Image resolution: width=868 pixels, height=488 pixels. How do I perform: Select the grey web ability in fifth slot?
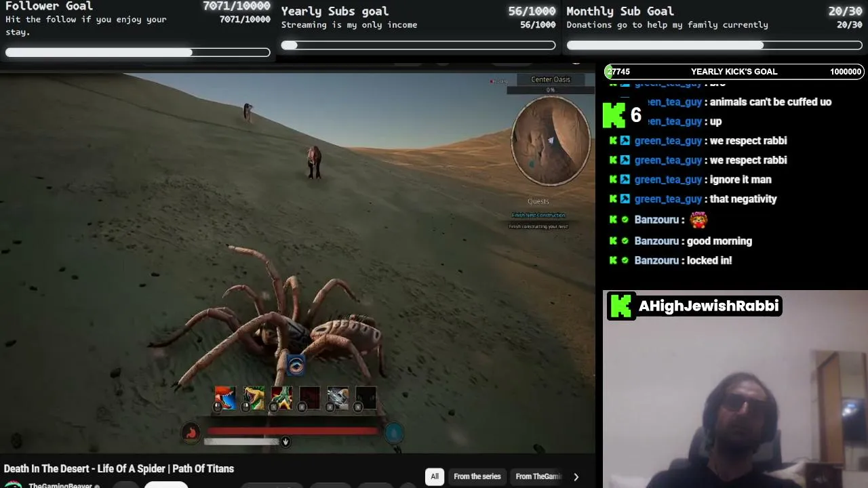point(338,399)
